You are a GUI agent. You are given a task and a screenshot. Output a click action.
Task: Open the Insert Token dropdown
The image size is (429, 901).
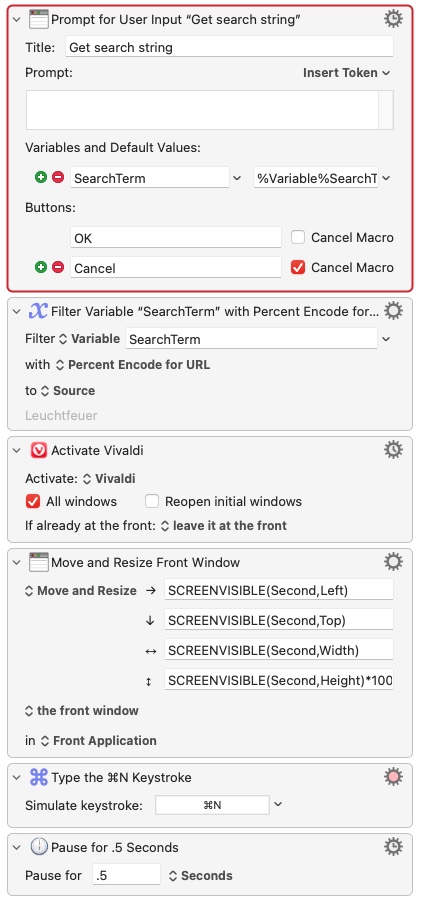346,73
